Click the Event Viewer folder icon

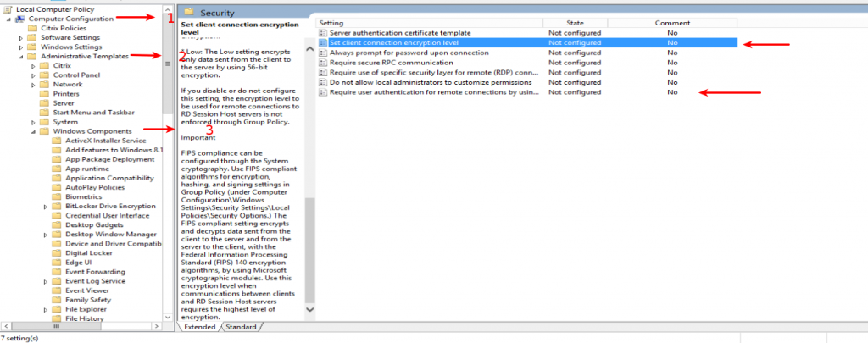[x=57, y=290]
